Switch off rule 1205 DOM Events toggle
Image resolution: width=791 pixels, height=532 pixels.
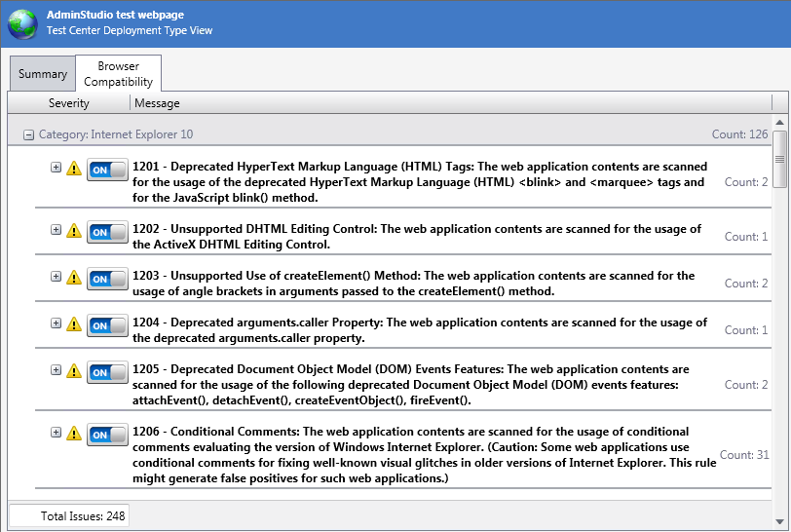(107, 372)
